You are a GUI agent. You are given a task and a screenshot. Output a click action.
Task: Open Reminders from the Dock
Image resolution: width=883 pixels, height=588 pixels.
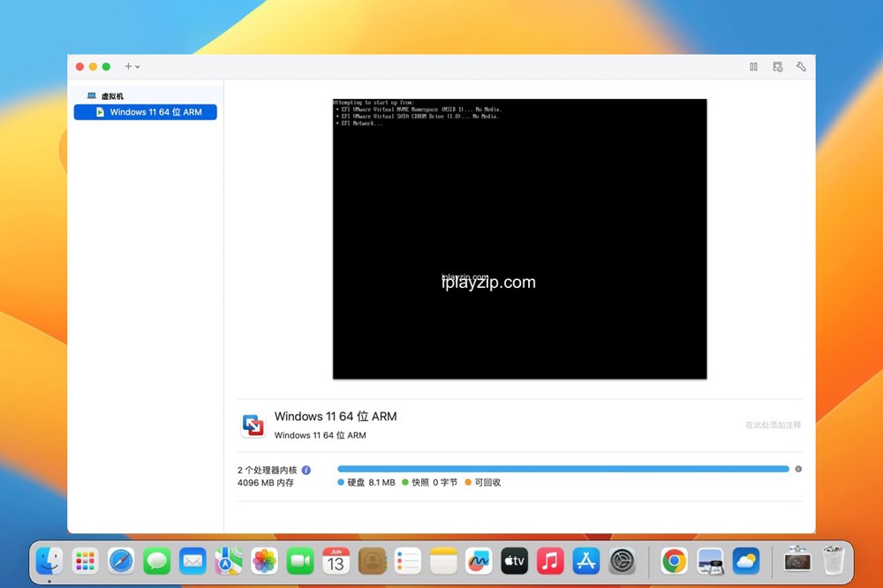pyautogui.click(x=407, y=561)
